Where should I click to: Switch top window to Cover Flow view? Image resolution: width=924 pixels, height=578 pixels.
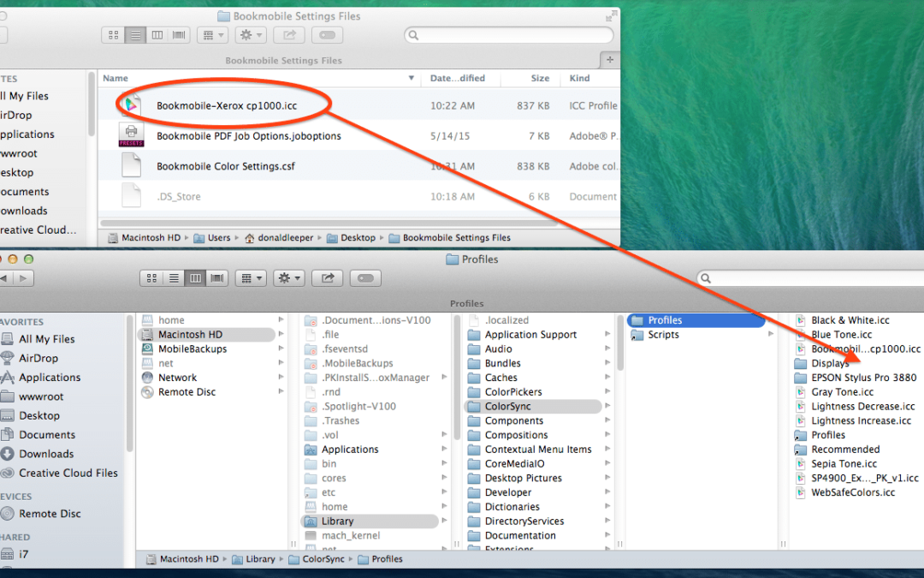pyautogui.click(x=179, y=35)
